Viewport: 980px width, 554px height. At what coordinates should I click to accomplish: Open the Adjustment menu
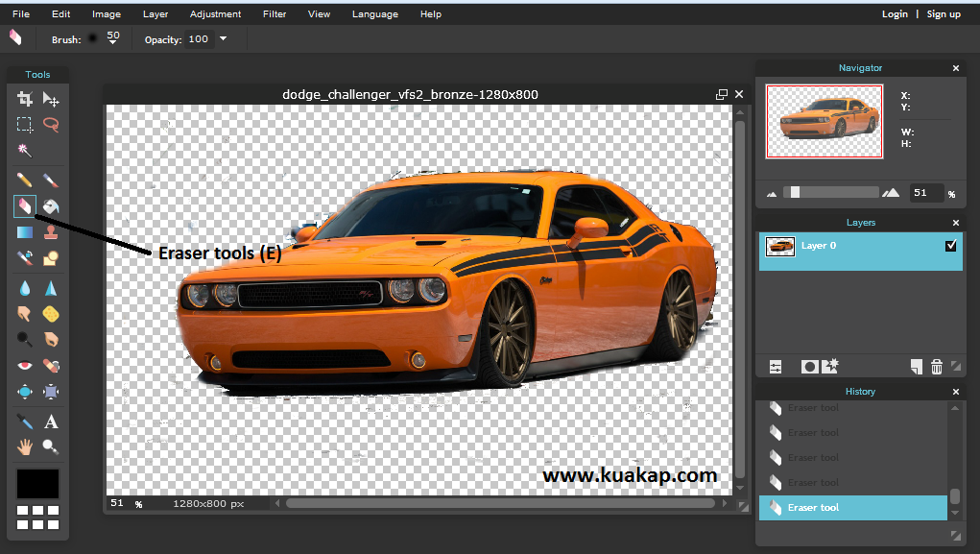pyautogui.click(x=216, y=13)
